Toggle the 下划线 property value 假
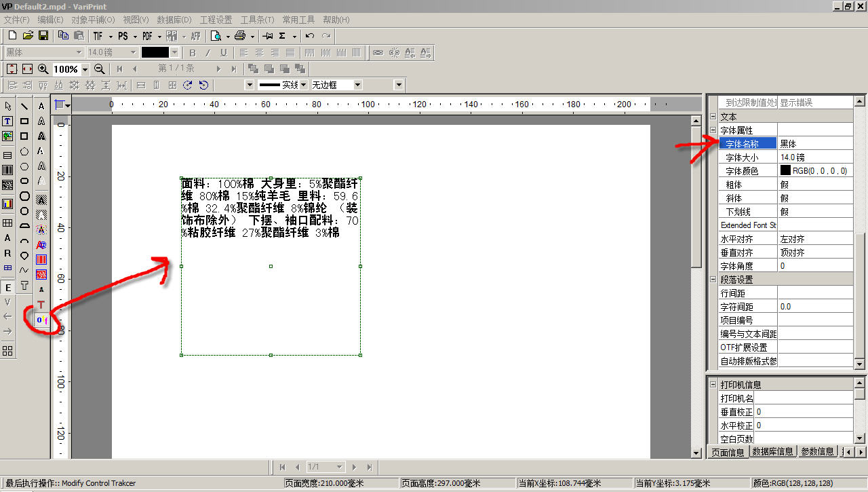868x492 pixels. pyautogui.click(x=815, y=212)
